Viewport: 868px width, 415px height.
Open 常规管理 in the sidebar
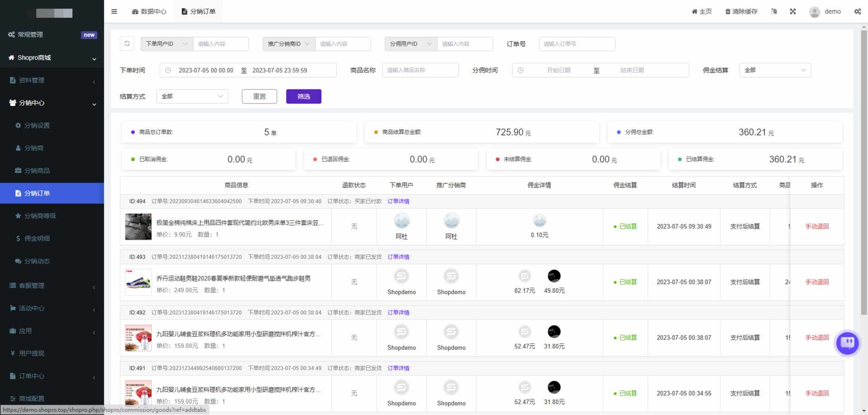click(x=52, y=34)
